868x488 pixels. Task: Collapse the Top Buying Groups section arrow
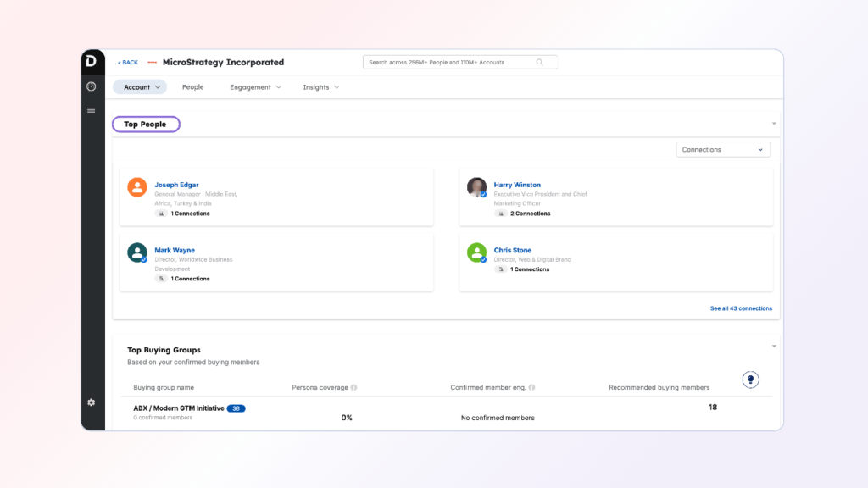(774, 346)
